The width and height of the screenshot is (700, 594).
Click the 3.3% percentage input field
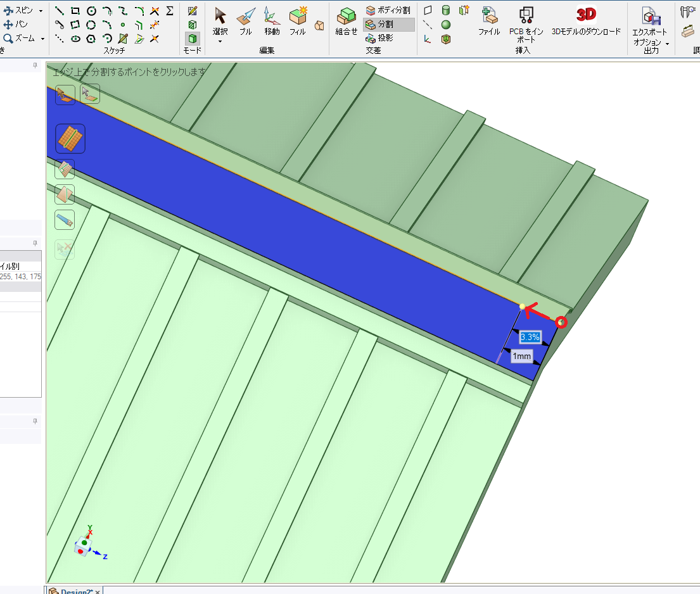530,337
